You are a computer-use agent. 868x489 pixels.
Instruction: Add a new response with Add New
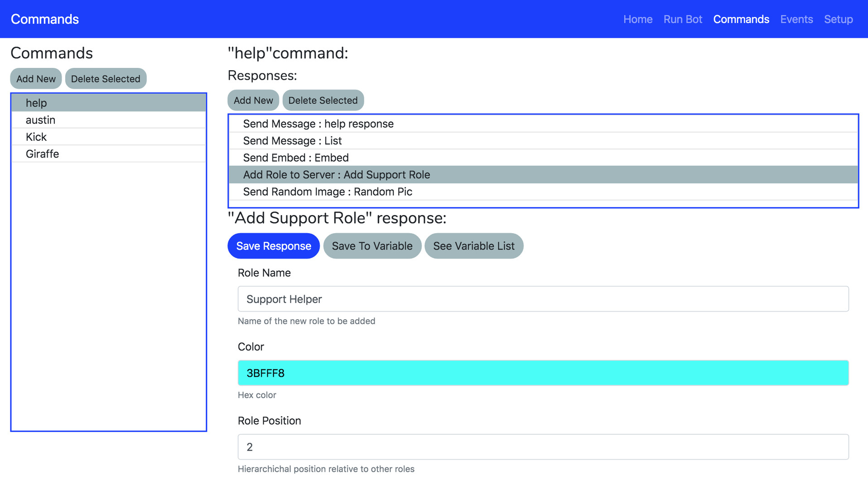[x=253, y=101]
